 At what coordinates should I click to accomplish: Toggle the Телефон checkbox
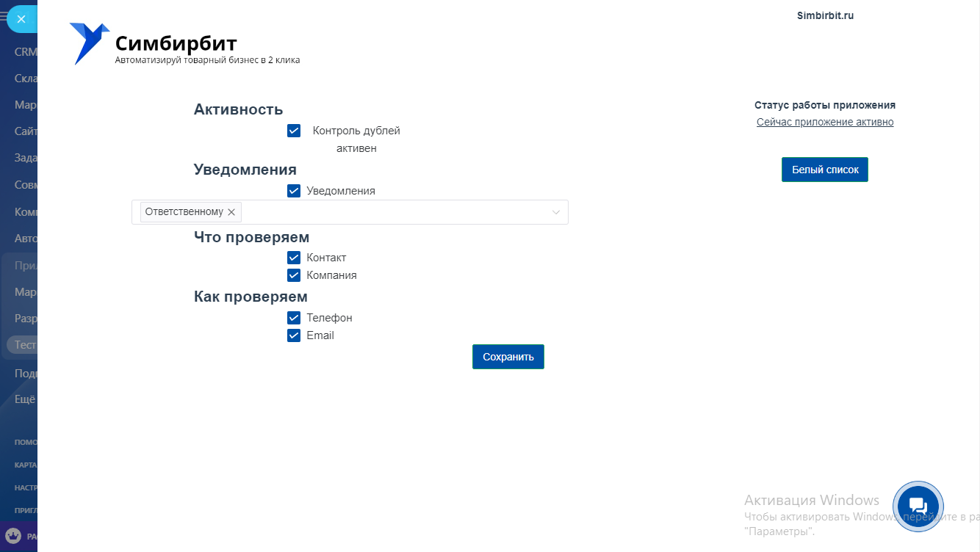click(294, 318)
